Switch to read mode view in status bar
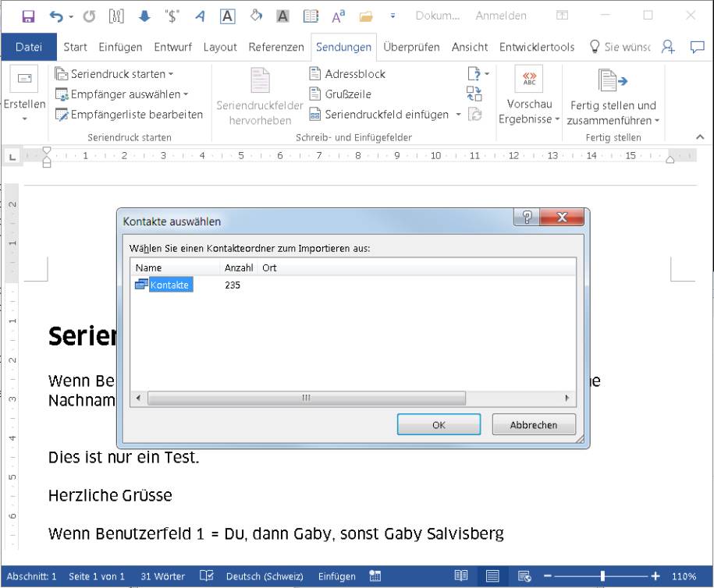714x588 pixels. [x=461, y=576]
